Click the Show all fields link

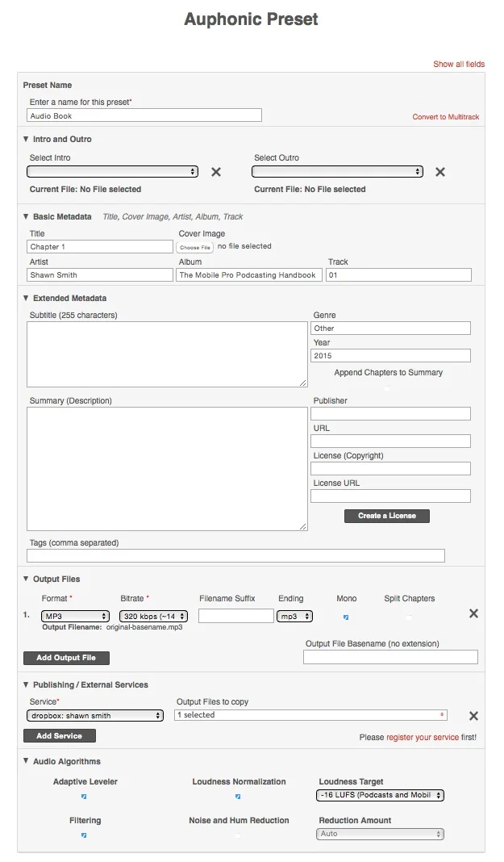pyautogui.click(x=459, y=64)
